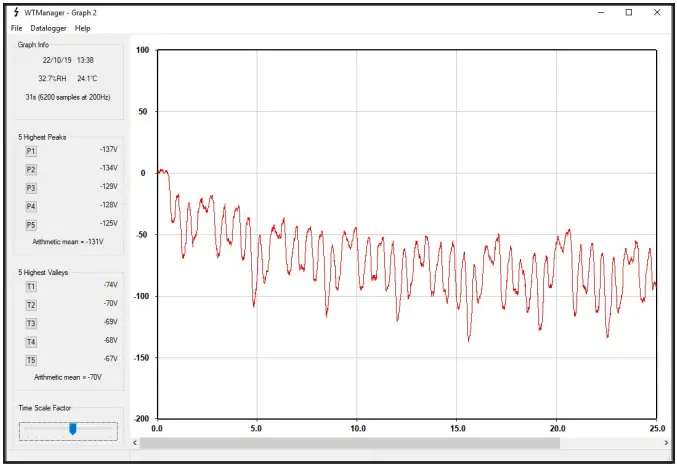Click the '32.7%RH' humidity reading
Image resolution: width=677 pixels, height=466 pixels.
[x=52, y=79]
